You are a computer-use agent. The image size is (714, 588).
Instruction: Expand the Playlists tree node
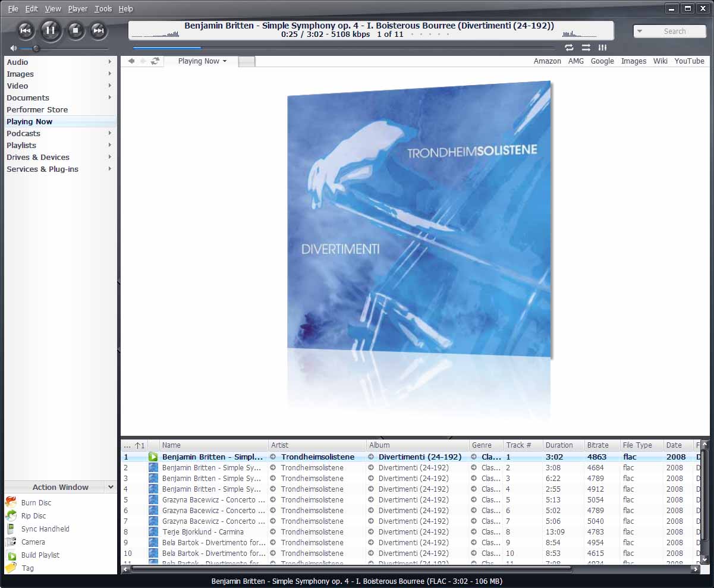110,145
